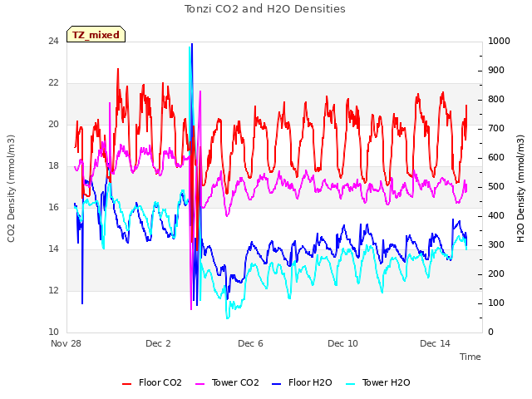
Task: Click the 800 value on H2O axis
Action: coord(496,100)
